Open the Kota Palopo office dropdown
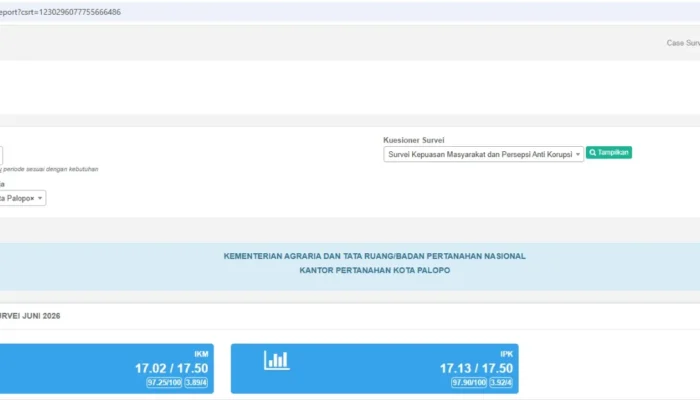This screenshot has width=700, height=400. (x=22, y=198)
